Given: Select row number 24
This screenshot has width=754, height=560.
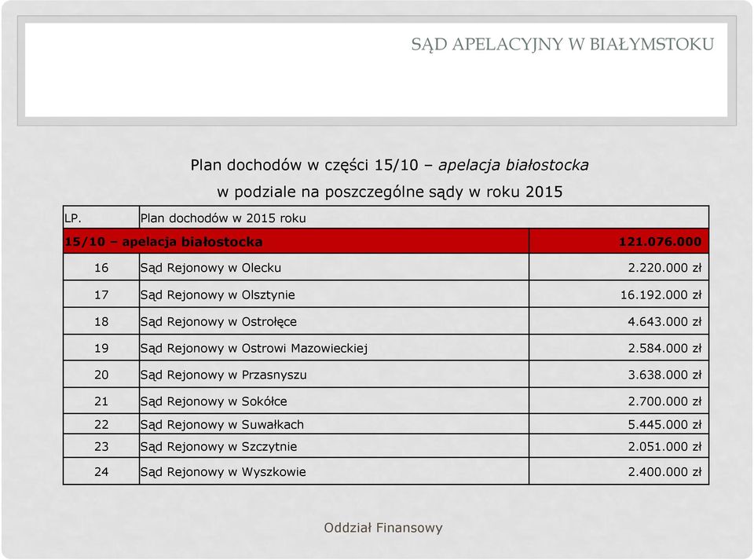Looking at the screenshot, I should (x=101, y=471).
